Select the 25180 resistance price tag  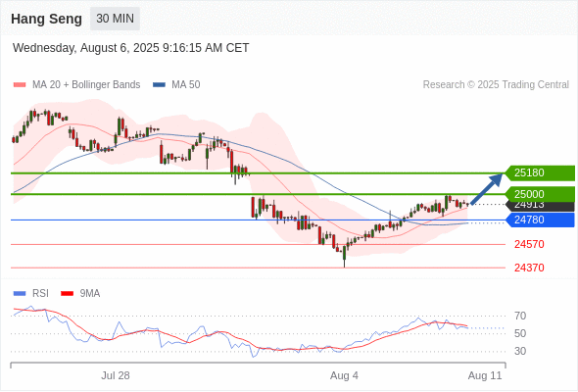point(539,172)
